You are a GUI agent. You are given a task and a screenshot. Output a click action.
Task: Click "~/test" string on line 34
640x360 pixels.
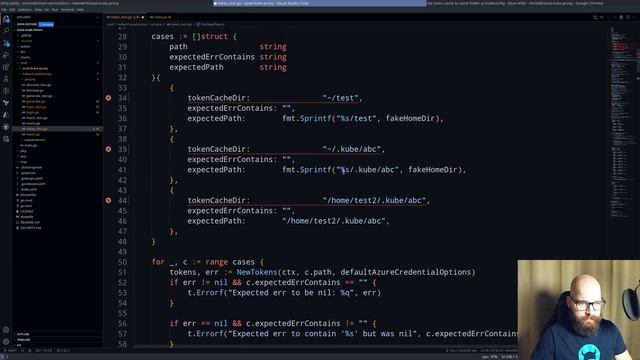tap(340, 98)
